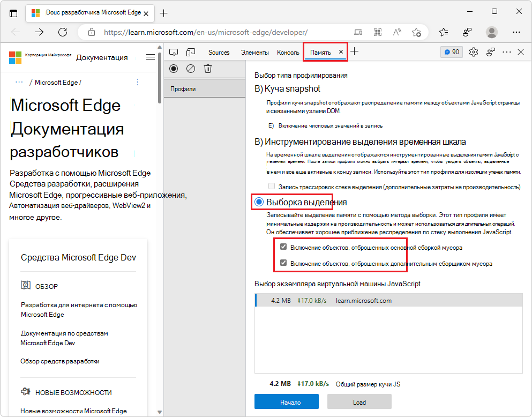Image resolution: width=532 pixels, height=417 pixels.
Task: Click the tab actions sidebar icon
Action: click(x=13, y=13)
